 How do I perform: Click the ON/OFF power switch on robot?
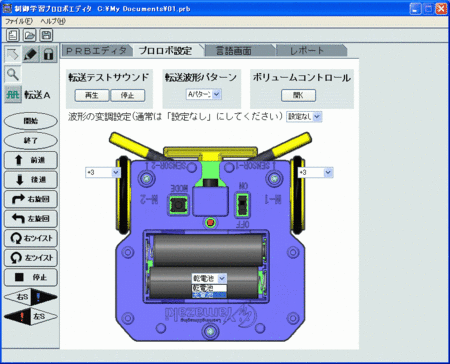pyautogui.click(x=243, y=204)
